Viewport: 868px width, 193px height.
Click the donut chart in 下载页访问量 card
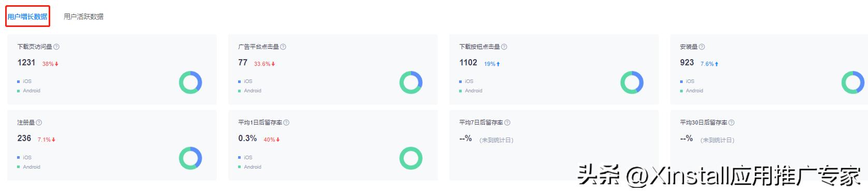coord(190,82)
